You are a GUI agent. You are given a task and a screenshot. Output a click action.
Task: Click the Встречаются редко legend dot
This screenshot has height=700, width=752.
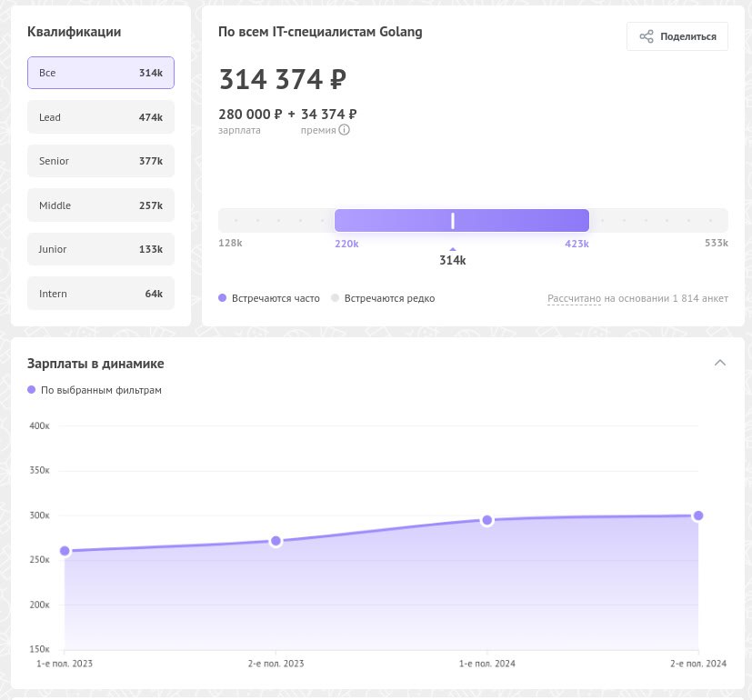335,298
